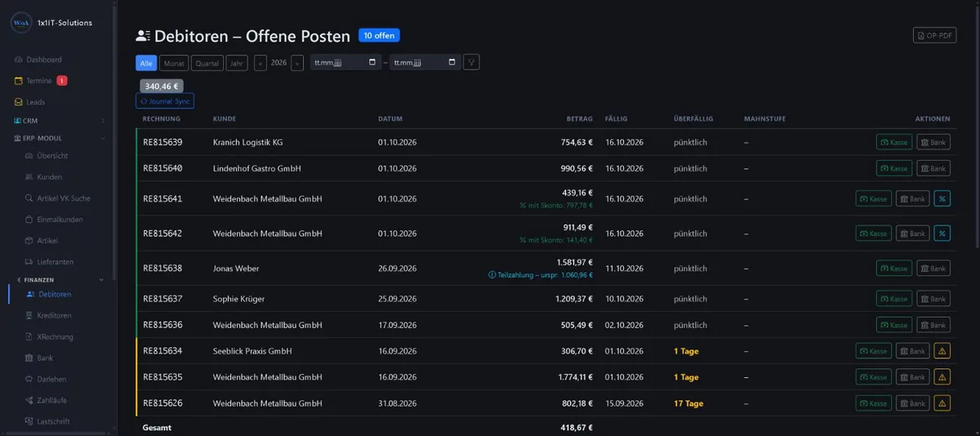Click the Termine notification badge

pyautogui.click(x=62, y=81)
